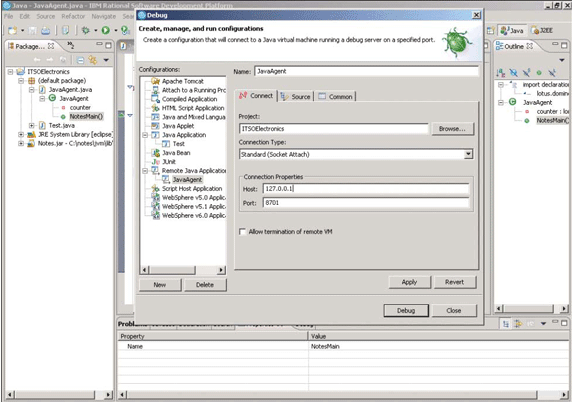Switch to the Common tab
572x402 pixels.
click(x=336, y=97)
